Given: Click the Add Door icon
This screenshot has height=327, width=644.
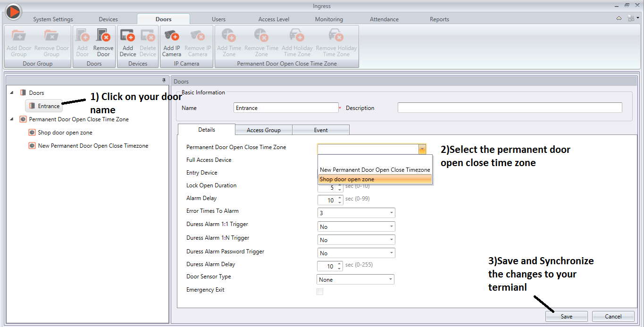Looking at the screenshot, I should [83, 35].
